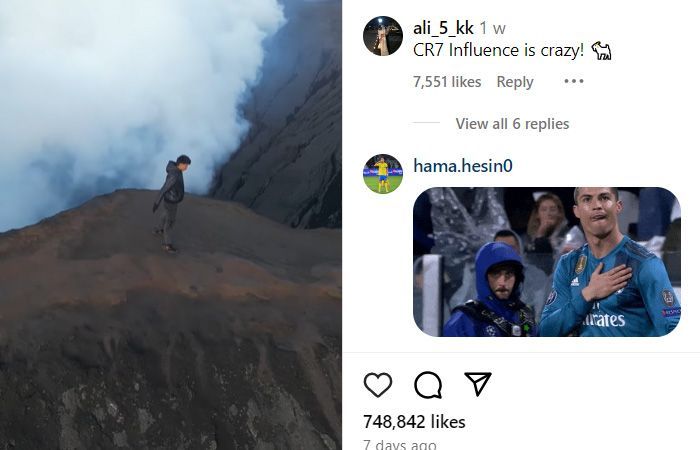The width and height of the screenshot is (700, 450).
Task: Open the comment's 1 w timestamp
Action: point(493,29)
